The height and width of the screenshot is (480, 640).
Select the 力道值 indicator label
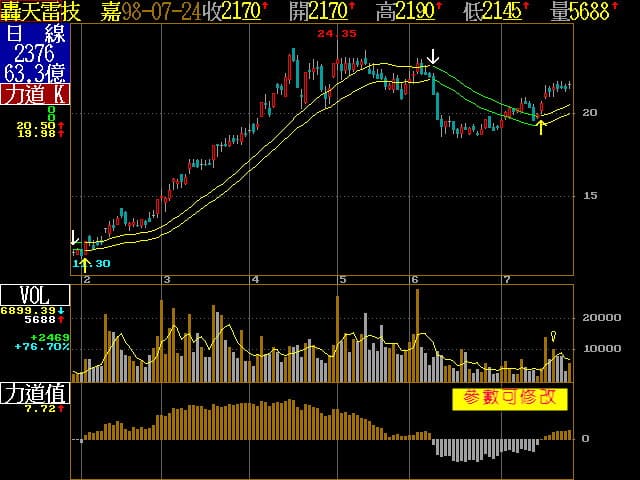(35, 393)
